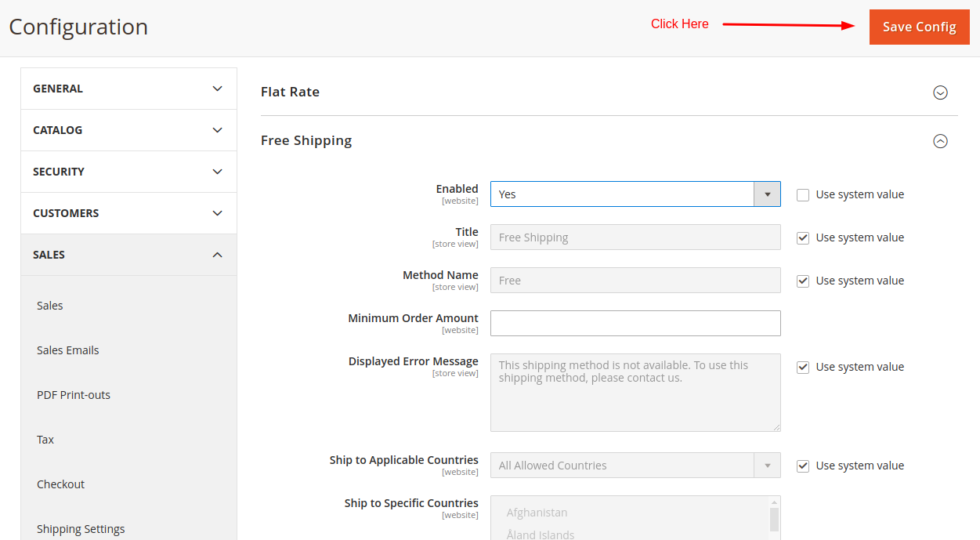
Task: Expand the CATALOG sidebar chevron
Action: (218, 130)
